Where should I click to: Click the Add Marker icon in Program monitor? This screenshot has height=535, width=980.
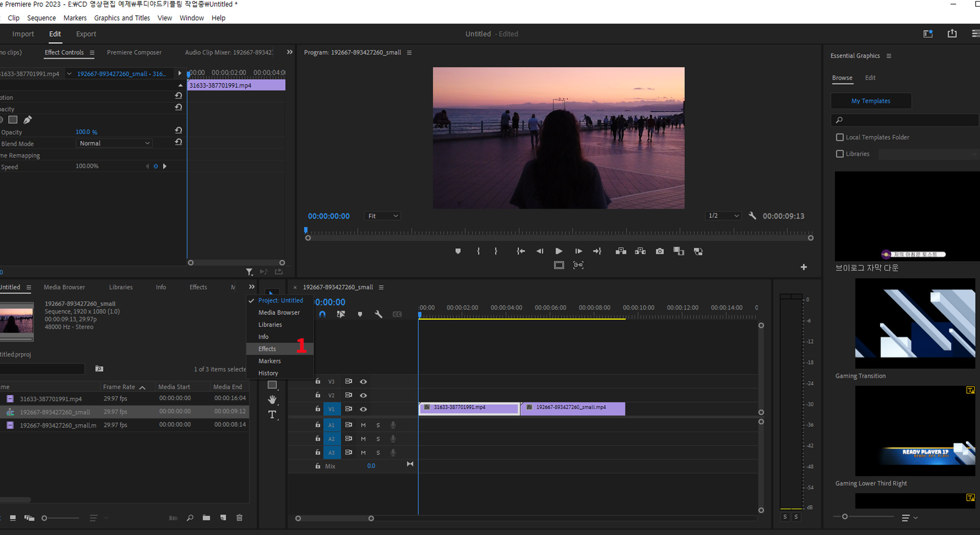click(x=458, y=251)
